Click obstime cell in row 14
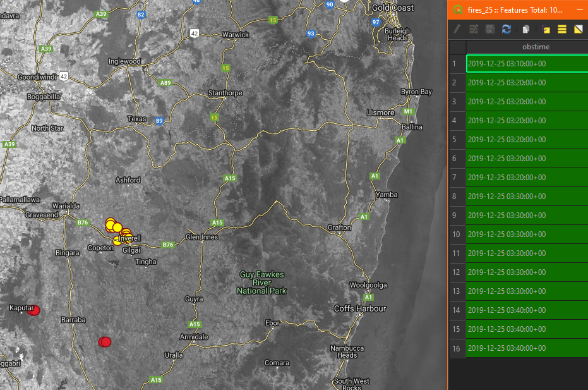This screenshot has width=588, height=390. click(x=527, y=310)
